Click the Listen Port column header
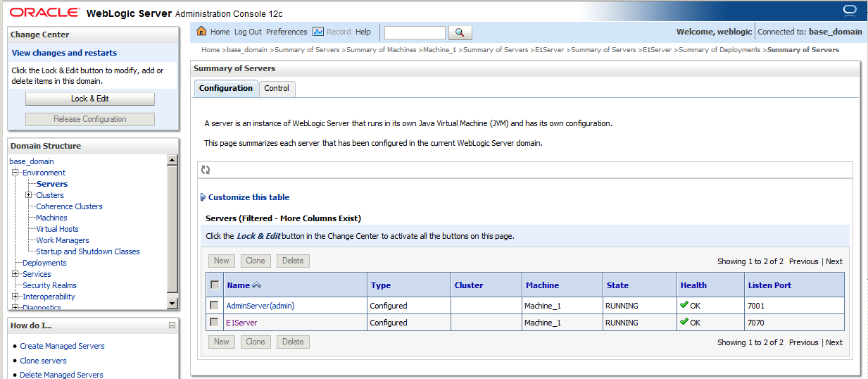 769,285
